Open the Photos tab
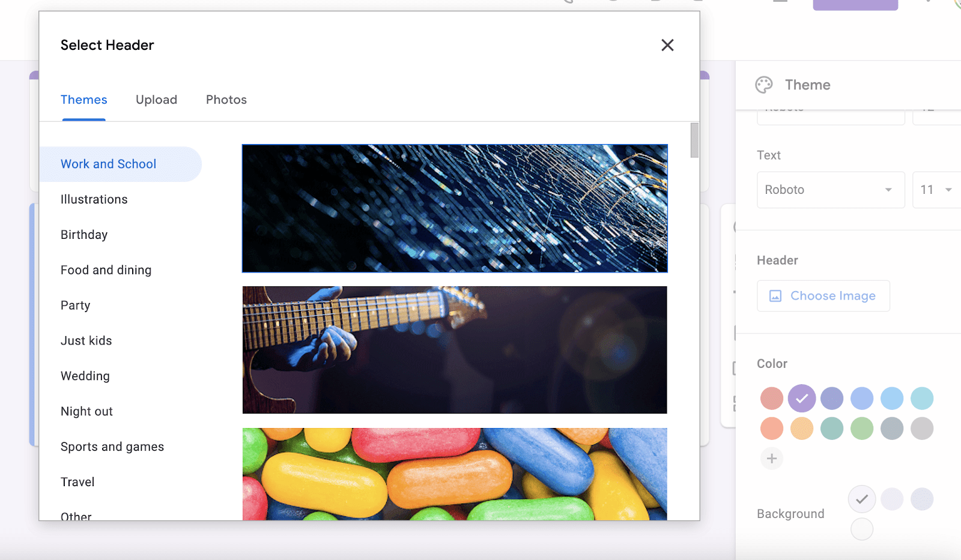961x560 pixels. pyautogui.click(x=226, y=100)
